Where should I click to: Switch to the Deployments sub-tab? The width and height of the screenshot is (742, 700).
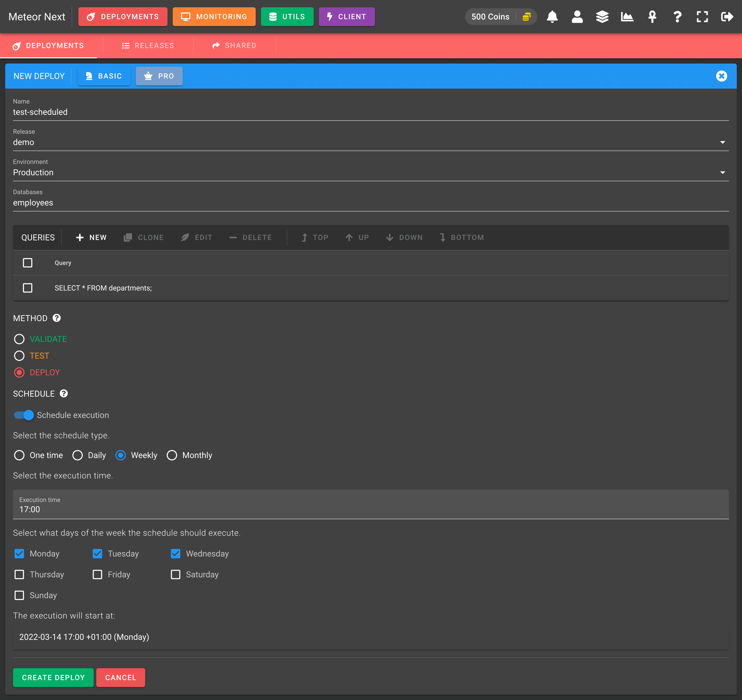coord(48,46)
